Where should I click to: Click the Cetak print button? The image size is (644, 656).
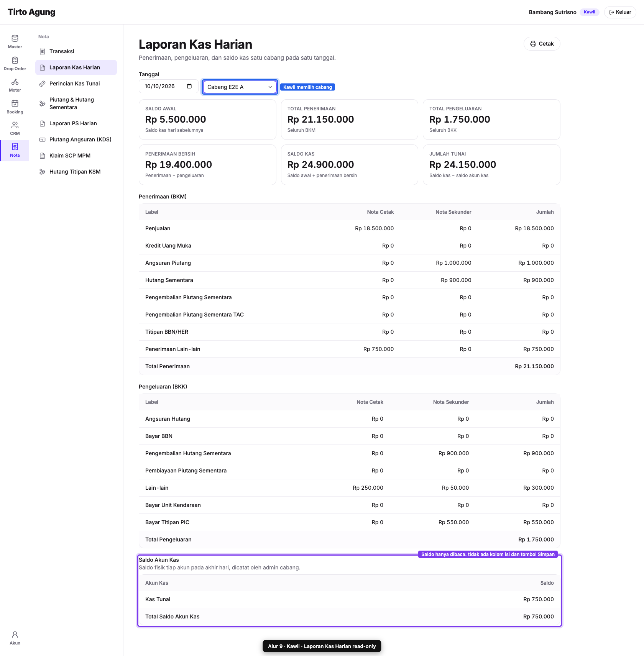point(542,44)
